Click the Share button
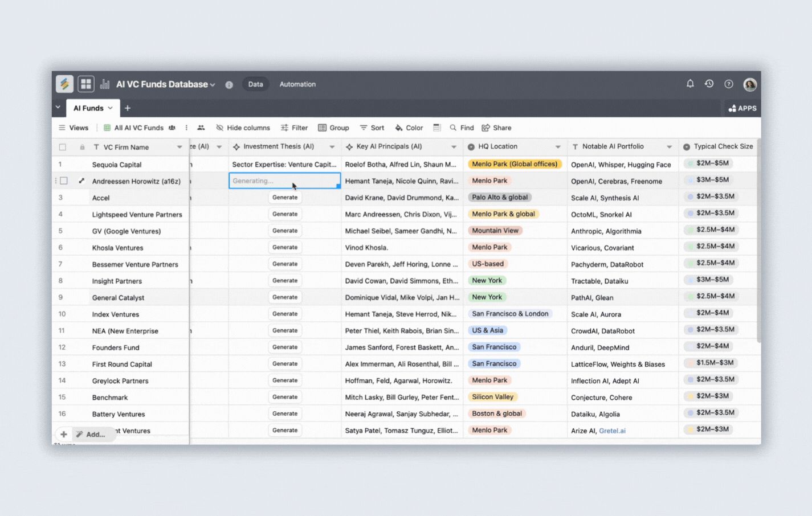This screenshot has height=516, width=812. click(x=496, y=128)
